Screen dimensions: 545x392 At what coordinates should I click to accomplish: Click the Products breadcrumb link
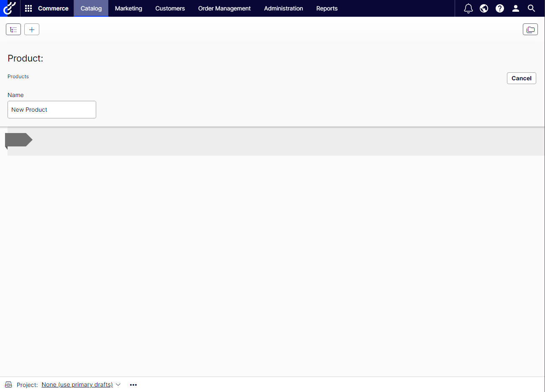coord(18,77)
